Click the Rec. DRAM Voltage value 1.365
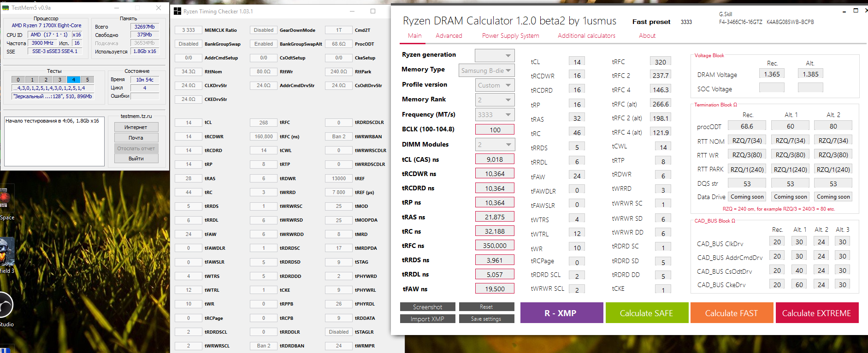This screenshot has height=353, width=868. (x=772, y=74)
